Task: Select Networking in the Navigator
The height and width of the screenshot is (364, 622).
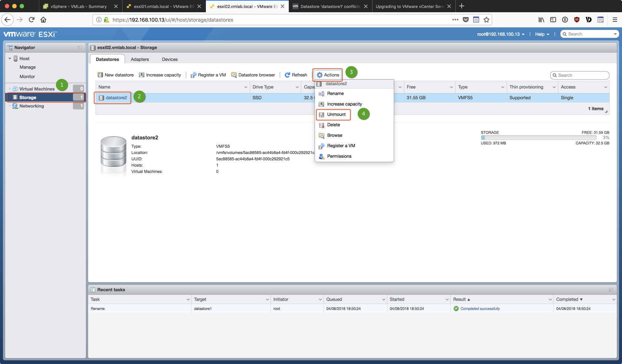Action: [x=31, y=106]
